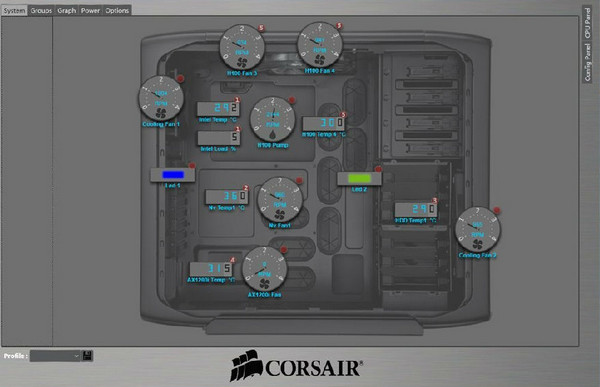The image size is (600, 387).
Task: Click the Corsair sails logo
Action: [246, 366]
